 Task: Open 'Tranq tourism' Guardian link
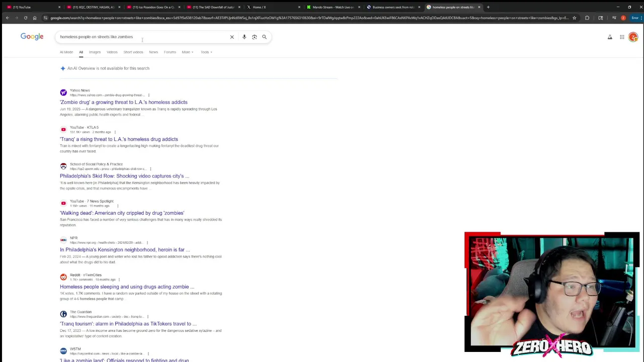[x=128, y=324]
